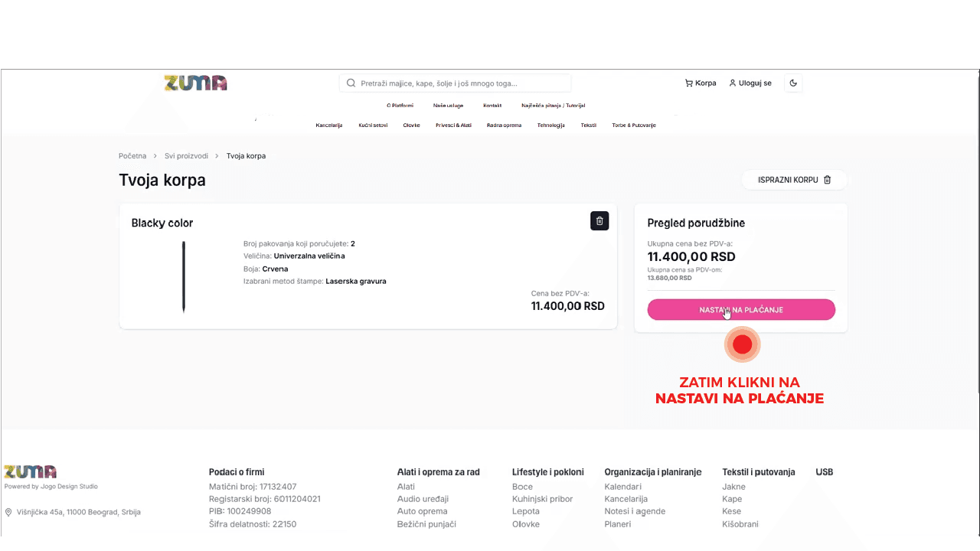Open the Korpa shopping cart
Viewport: 980px width, 551px height.
click(701, 83)
